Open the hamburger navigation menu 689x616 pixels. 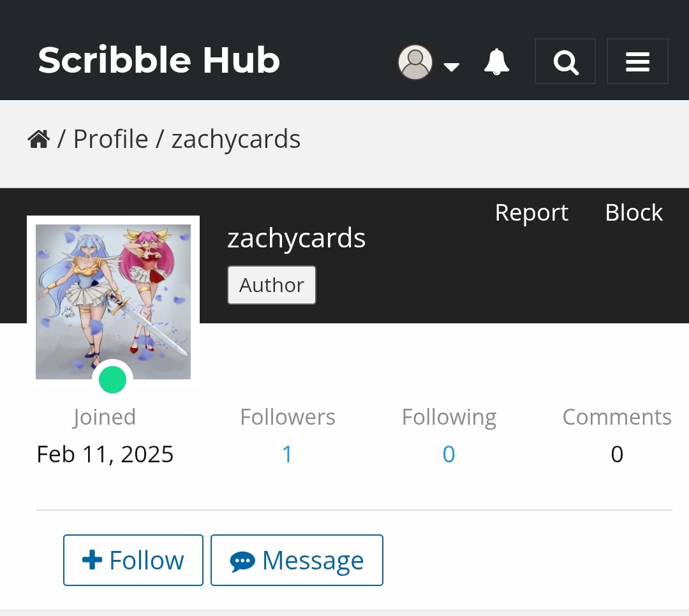pos(637,62)
